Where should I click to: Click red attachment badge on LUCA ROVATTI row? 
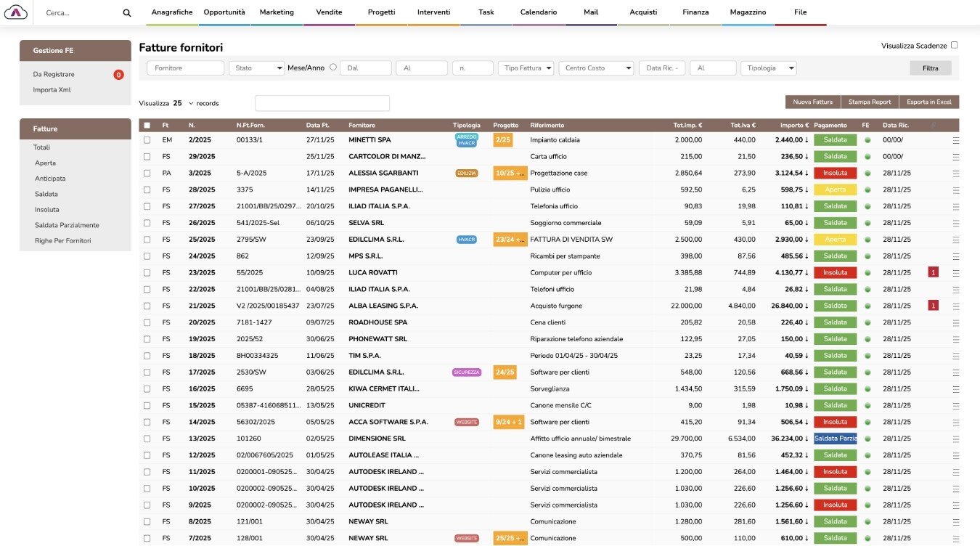pyautogui.click(x=933, y=272)
